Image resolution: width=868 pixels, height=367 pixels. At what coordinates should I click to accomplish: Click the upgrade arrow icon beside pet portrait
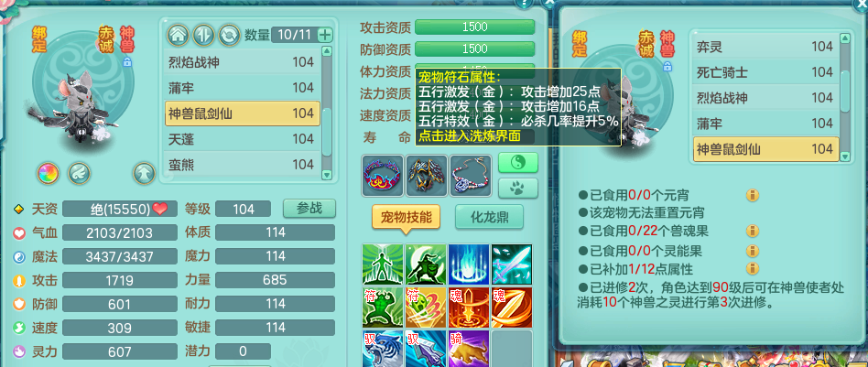[144, 173]
